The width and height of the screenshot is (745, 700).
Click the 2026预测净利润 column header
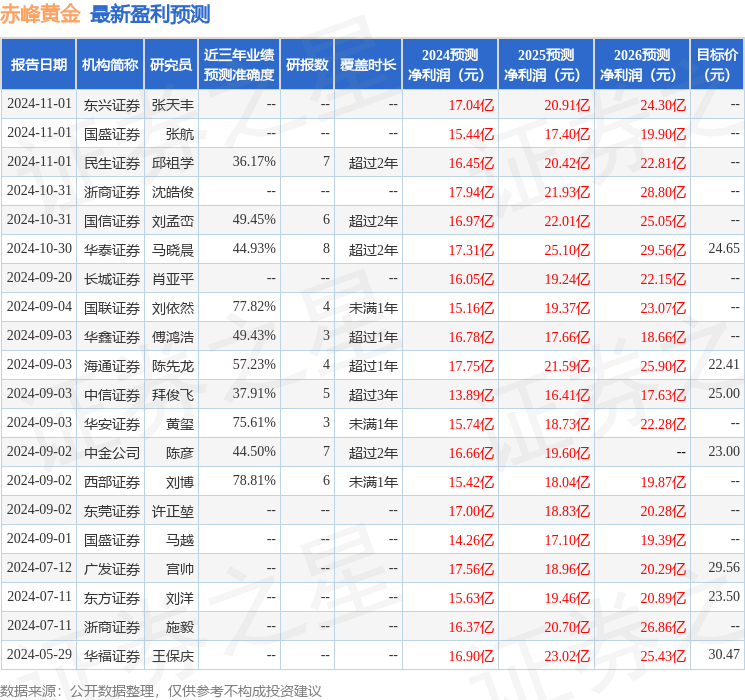coord(642,65)
